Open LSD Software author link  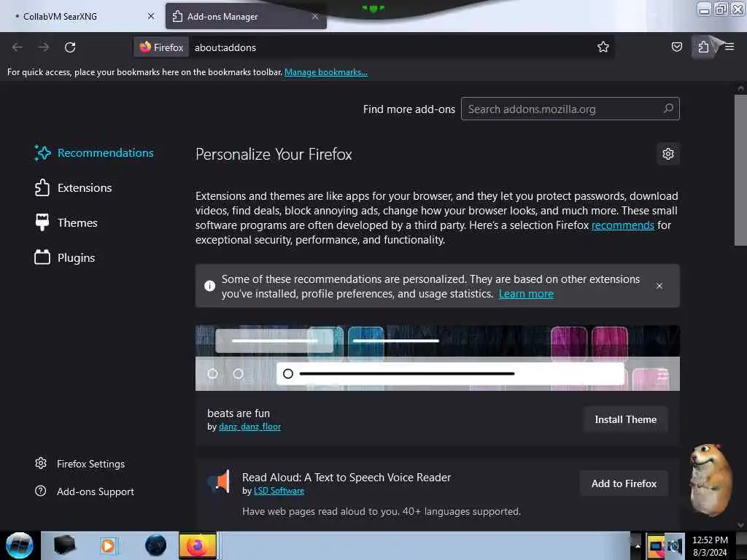[x=279, y=491]
